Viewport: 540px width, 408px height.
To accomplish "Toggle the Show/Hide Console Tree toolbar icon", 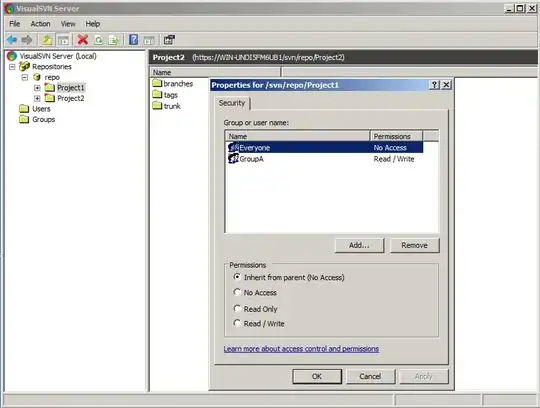I will 63,40.
